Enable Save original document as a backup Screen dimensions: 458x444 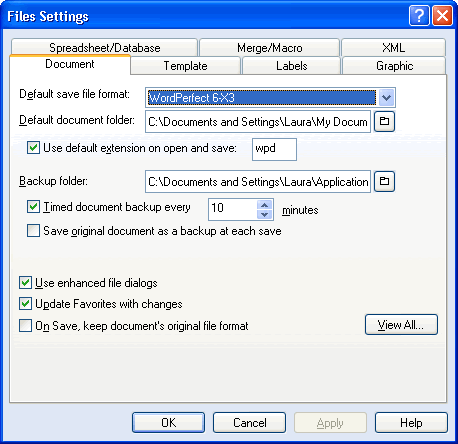coord(33,231)
